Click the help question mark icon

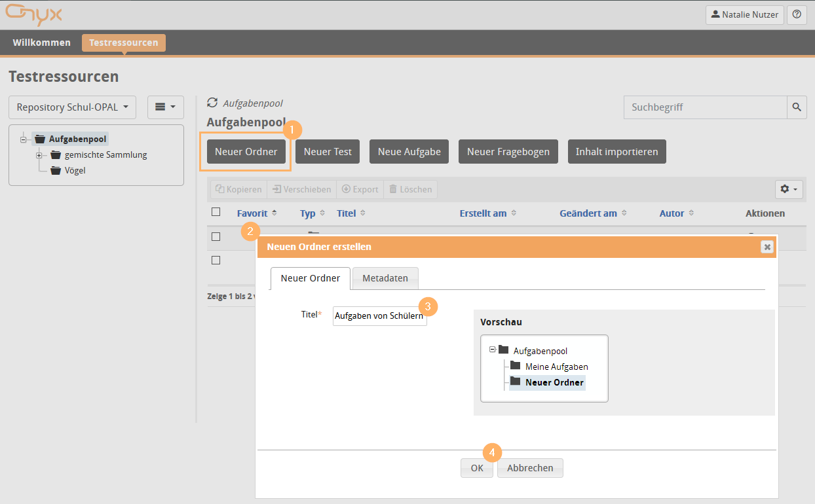(797, 15)
